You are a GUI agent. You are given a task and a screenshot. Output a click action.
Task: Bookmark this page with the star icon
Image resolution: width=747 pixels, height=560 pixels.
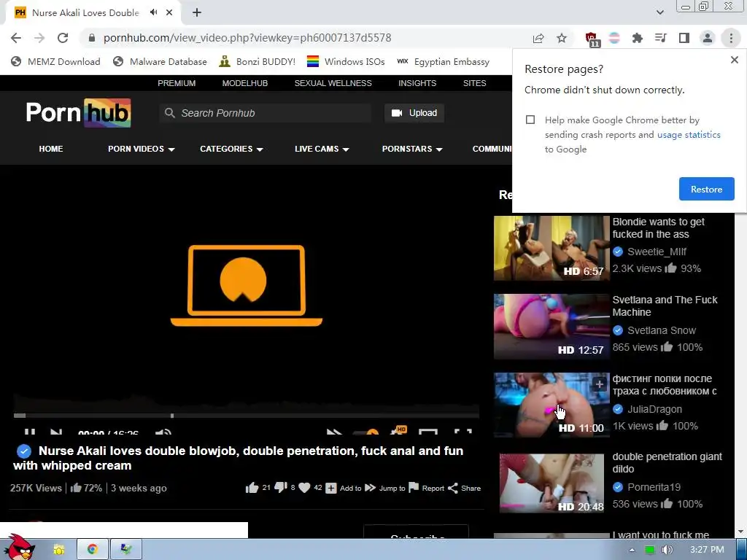click(x=562, y=38)
